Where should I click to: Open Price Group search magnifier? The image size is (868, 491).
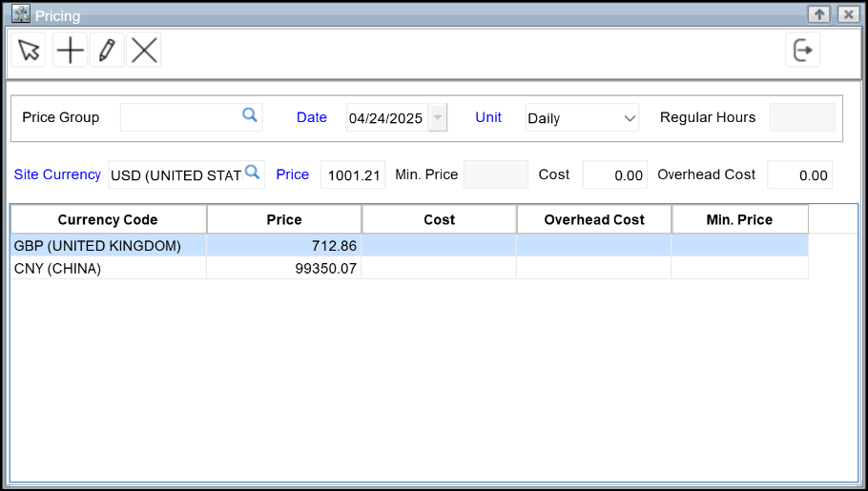pyautogui.click(x=249, y=115)
